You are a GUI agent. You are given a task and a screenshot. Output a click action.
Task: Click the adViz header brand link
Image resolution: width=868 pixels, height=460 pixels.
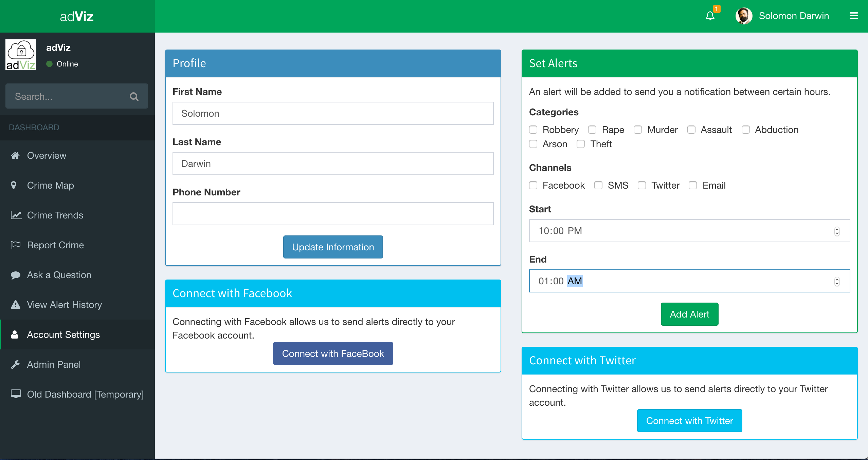point(77,16)
